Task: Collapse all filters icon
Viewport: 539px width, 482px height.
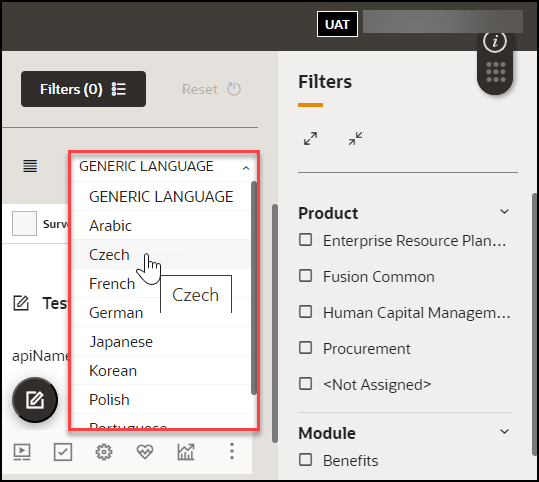Action: 355,139
